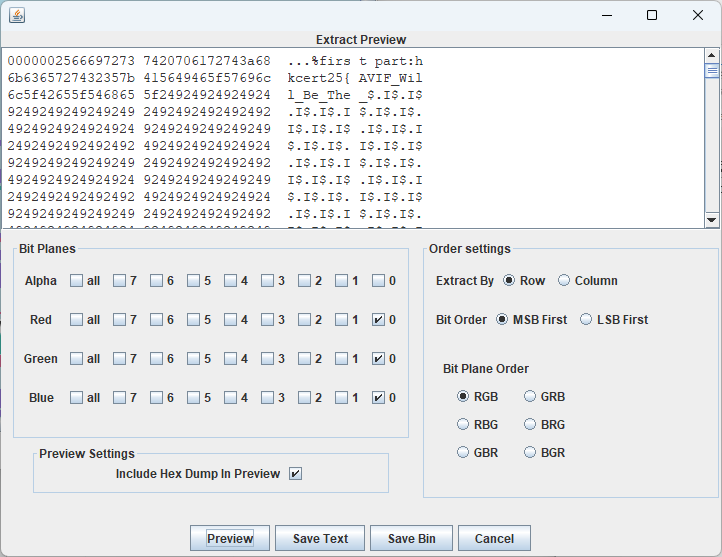
Task: Check Red bit plane 7
Action: point(119,319)
